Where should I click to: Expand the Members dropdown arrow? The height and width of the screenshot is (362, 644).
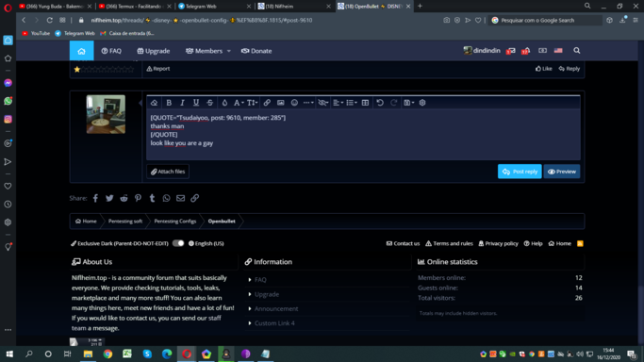[229, 51]
